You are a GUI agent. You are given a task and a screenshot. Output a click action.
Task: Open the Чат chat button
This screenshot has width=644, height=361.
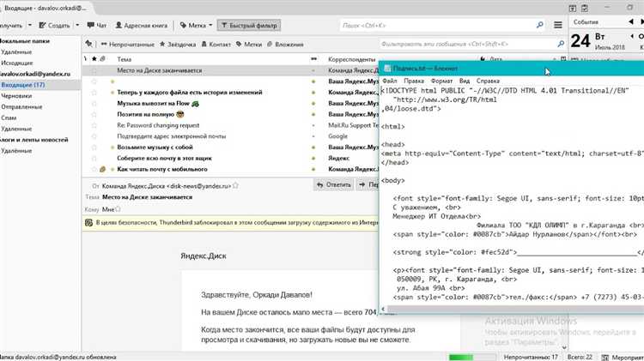point(96,26)
